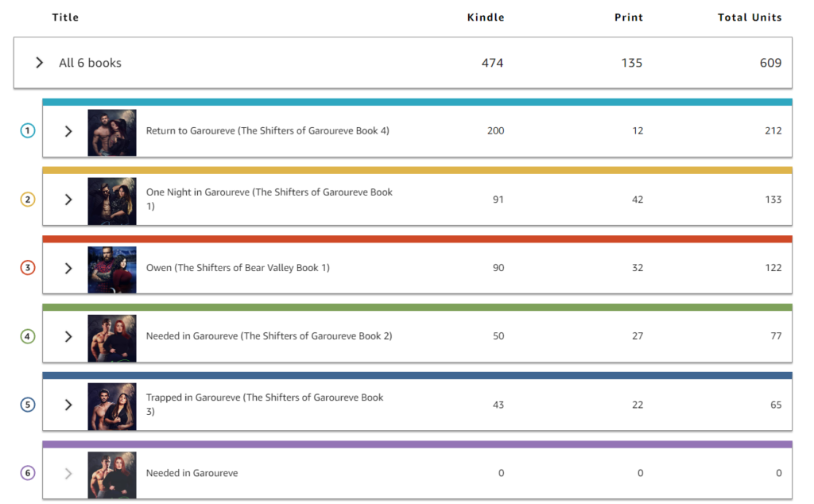The image size is (814, 504).
Task: Sort by the Kindle column header
Action: click(x=486, y=17)
